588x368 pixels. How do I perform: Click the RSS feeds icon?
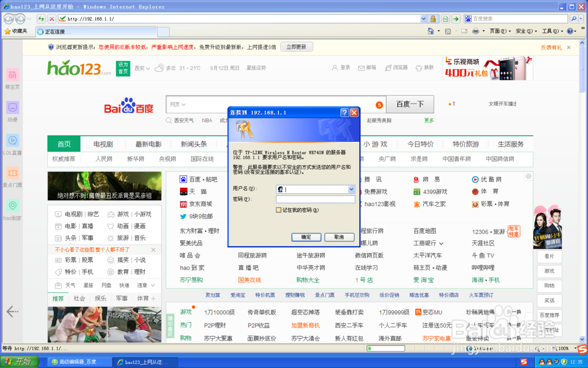click(447, 31)
